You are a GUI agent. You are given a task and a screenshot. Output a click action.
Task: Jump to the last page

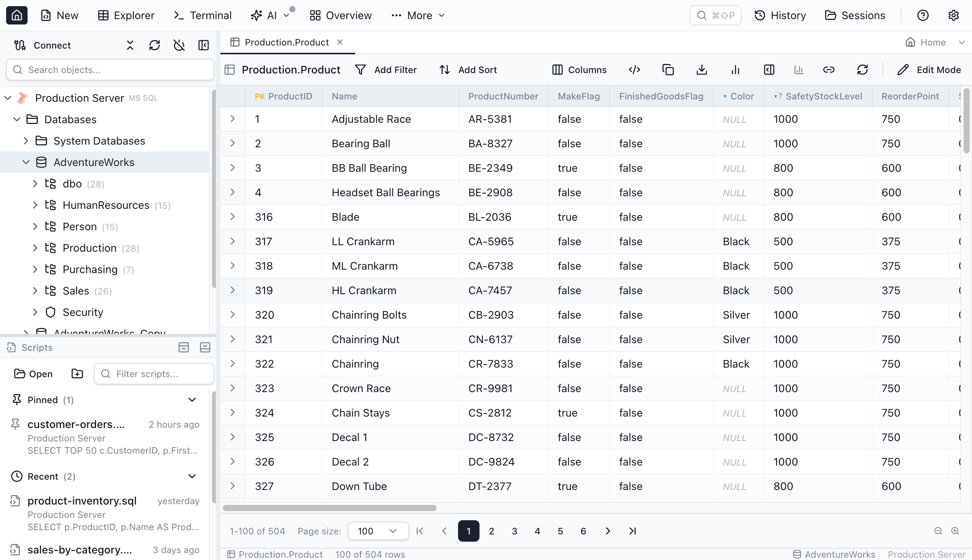coord(632,531)
